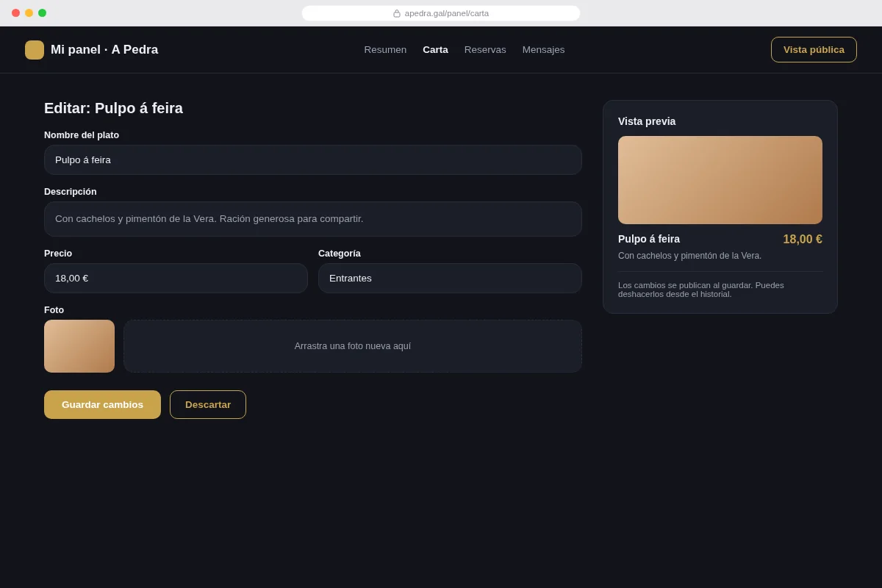Click the 'Arrastra una foto nueva aquí' drop zone
882x588 pixels.
click(353, 346)
